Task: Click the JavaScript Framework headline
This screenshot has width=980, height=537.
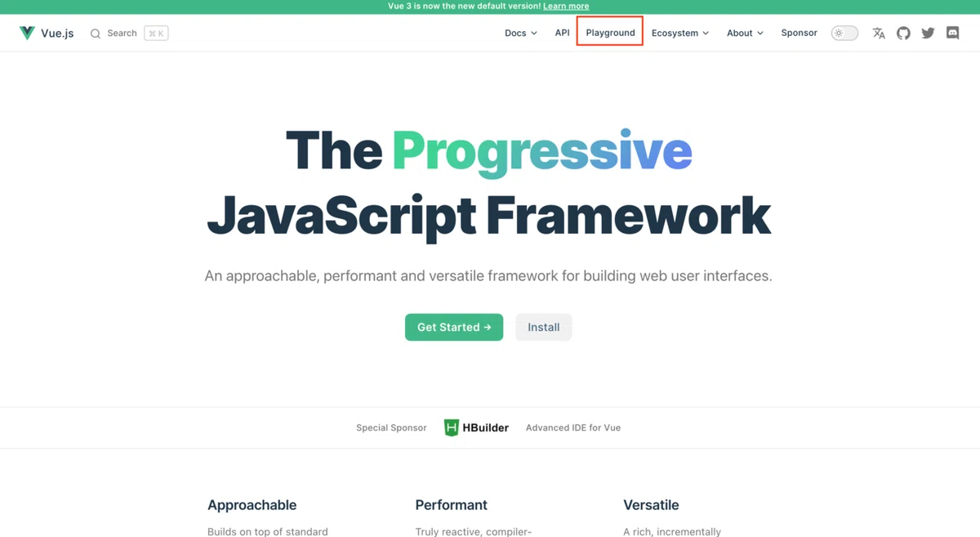Action: tap(488, 215)
